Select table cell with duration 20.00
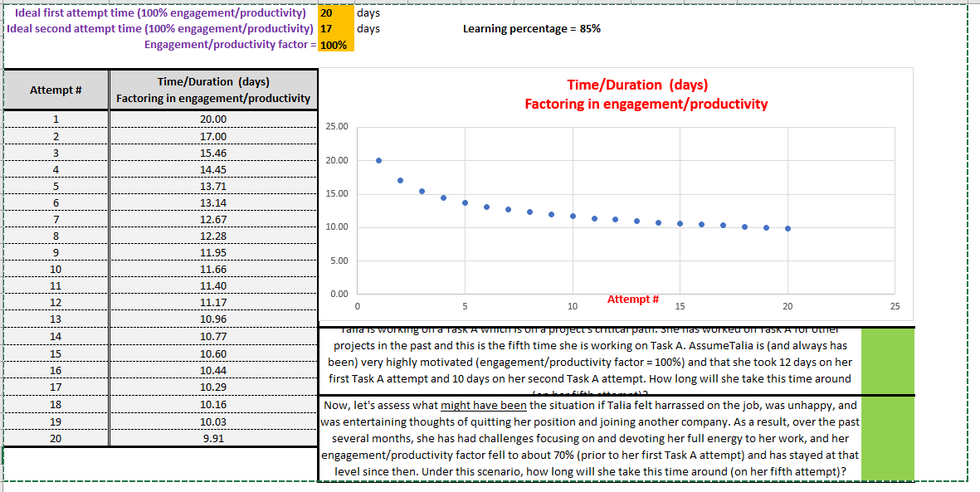 [x=213, y=119]
